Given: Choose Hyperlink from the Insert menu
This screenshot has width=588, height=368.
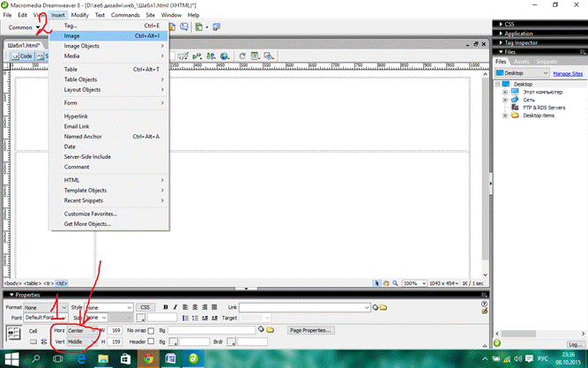Looking at the screenshot, I should pyautogui.click(x=109, y=116).
